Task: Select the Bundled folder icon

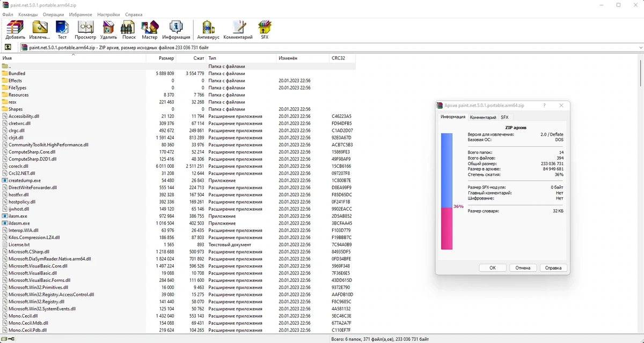Action: 5,73
